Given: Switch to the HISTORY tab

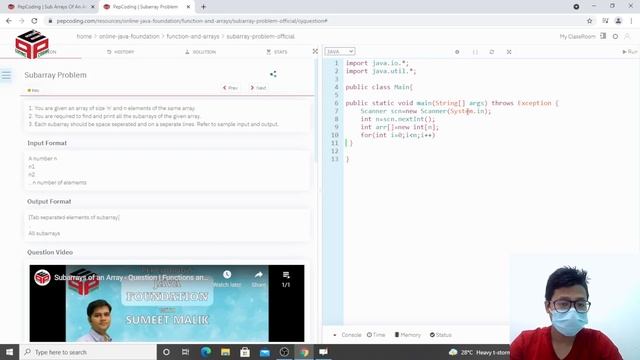Looking at the screenshot, I should click(x=120, y=52).
